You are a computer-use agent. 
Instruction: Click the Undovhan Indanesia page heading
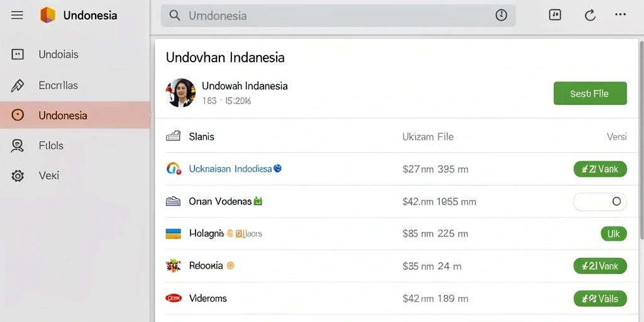click(x=225, y=57)
